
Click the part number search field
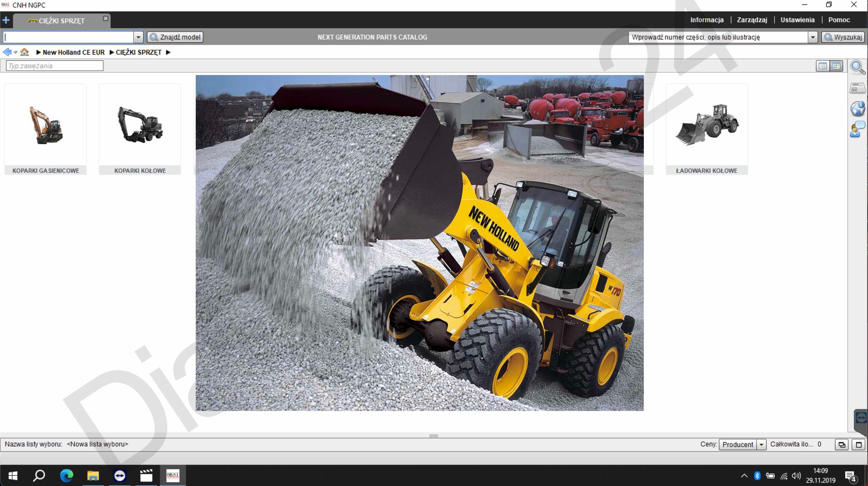[718, 37]
